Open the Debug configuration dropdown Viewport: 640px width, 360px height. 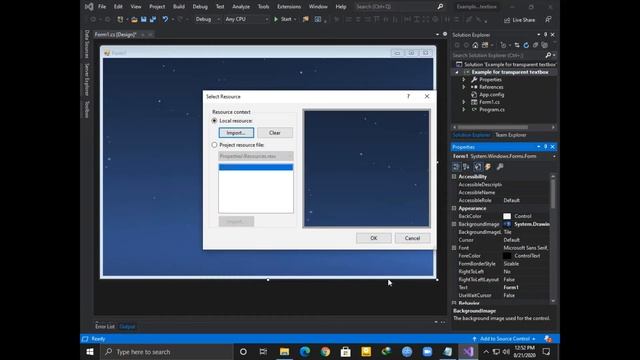click(x=207, y=19)
